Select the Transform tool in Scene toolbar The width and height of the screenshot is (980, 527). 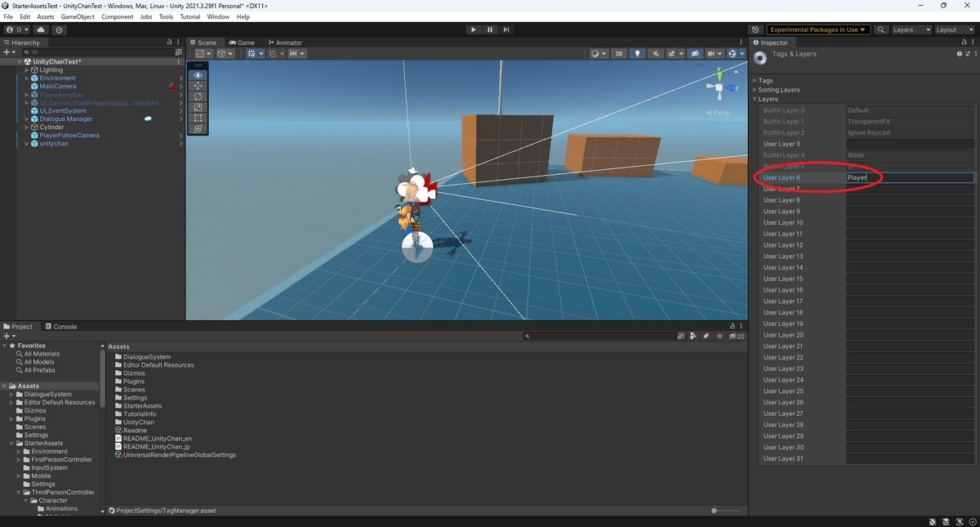[x=198, y=128]
